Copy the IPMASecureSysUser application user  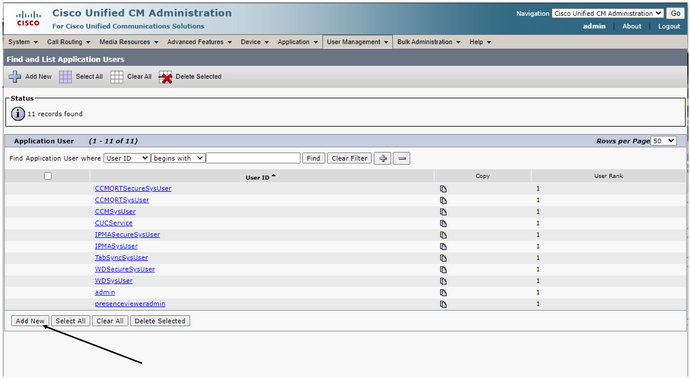[443, 235]
